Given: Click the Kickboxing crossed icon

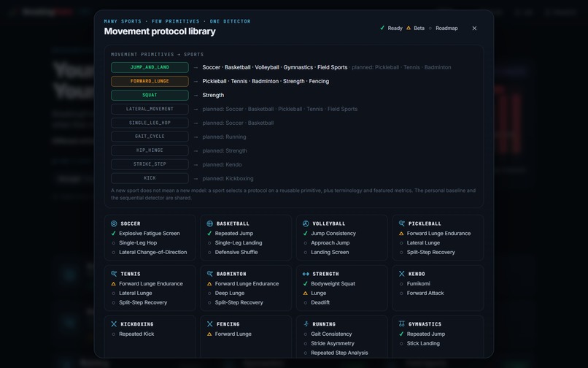Looking at the screenshot, I should tap(114, 324).
